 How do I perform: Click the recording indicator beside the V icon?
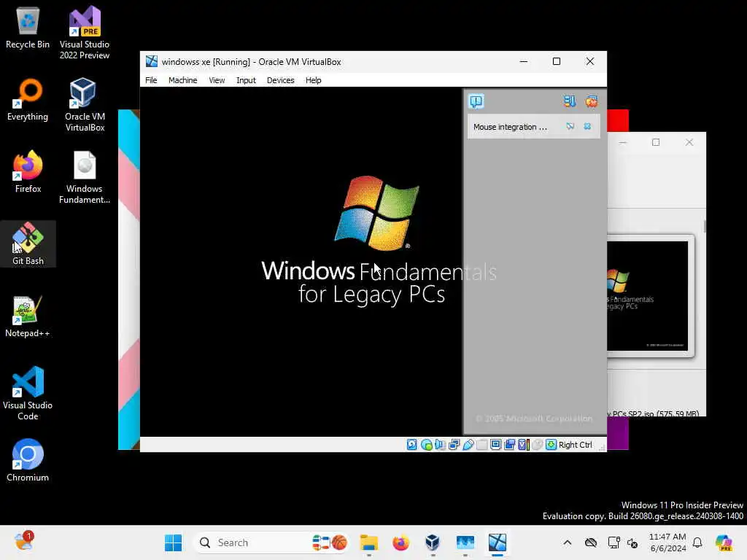(509, 444)
